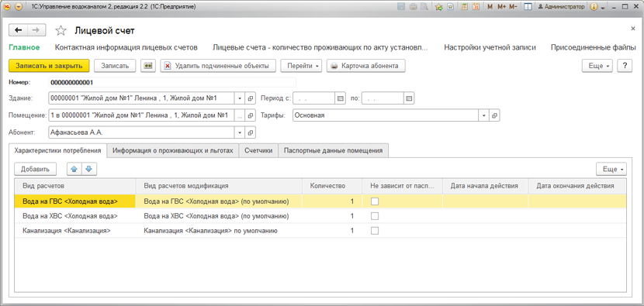The image size is (644, 306).
Task: Click the Записать и закрыть button
Action: pos(49,66)
